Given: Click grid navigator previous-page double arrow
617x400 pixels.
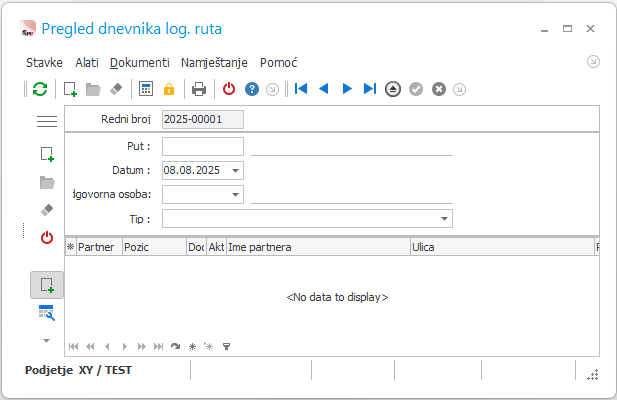Looking at the screenshot, I should coord(90,347).
